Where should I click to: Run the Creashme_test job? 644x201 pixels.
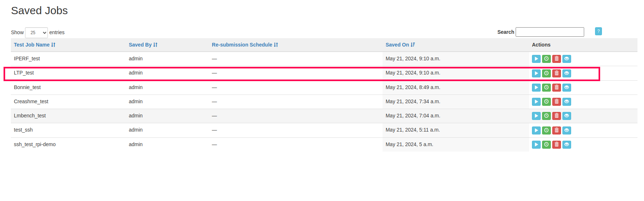coord(536,102)
